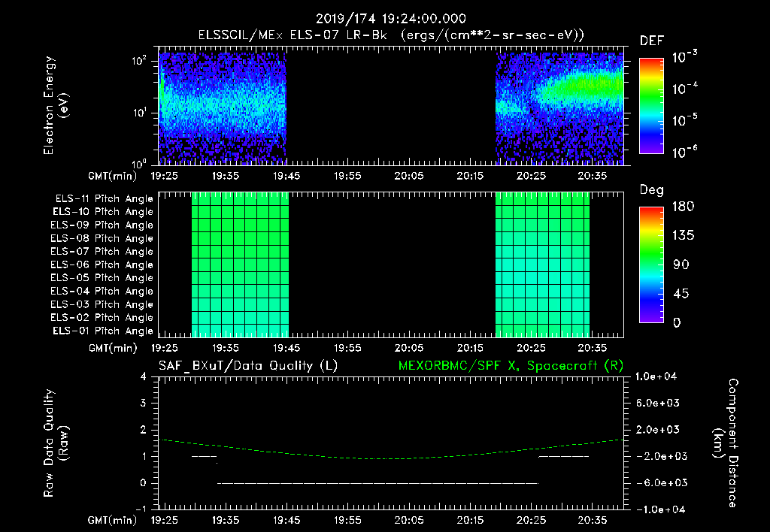Image resolution: width=770 pixels, height=532 pixels.
Task: Click the Electron Energy axis label
Action: [x=56, y=105]
